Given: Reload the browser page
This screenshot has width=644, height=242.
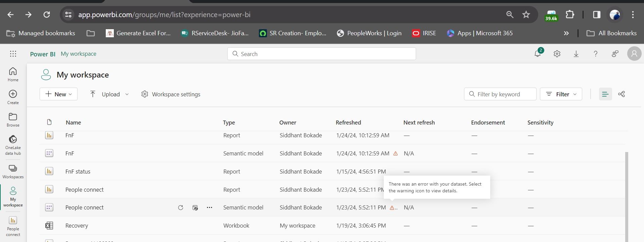Looking at the screenshot, I should pos(47,14).
